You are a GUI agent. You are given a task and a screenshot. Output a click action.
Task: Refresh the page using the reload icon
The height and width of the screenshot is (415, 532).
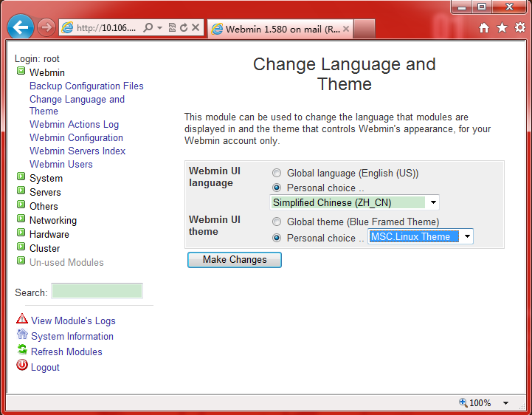click(184, 27)
